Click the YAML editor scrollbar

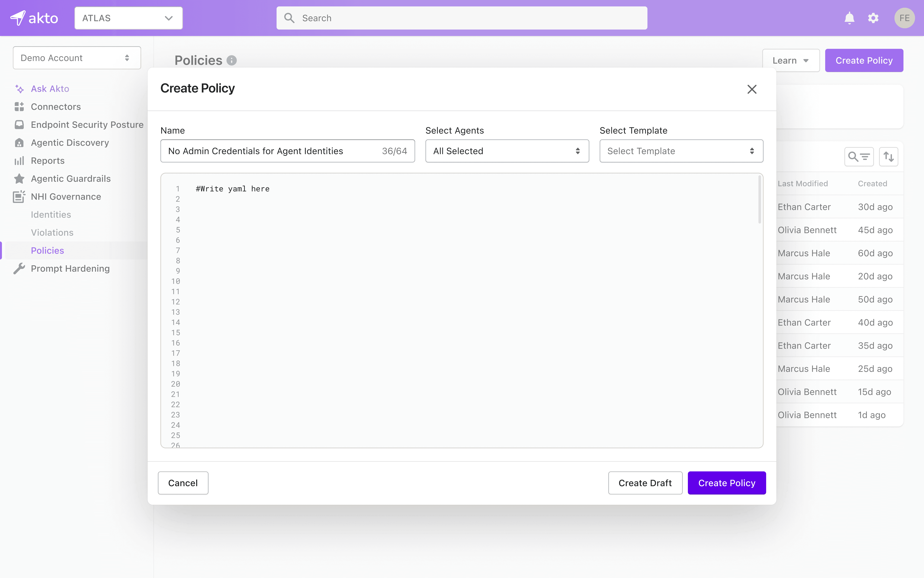[x=759, y=200]
